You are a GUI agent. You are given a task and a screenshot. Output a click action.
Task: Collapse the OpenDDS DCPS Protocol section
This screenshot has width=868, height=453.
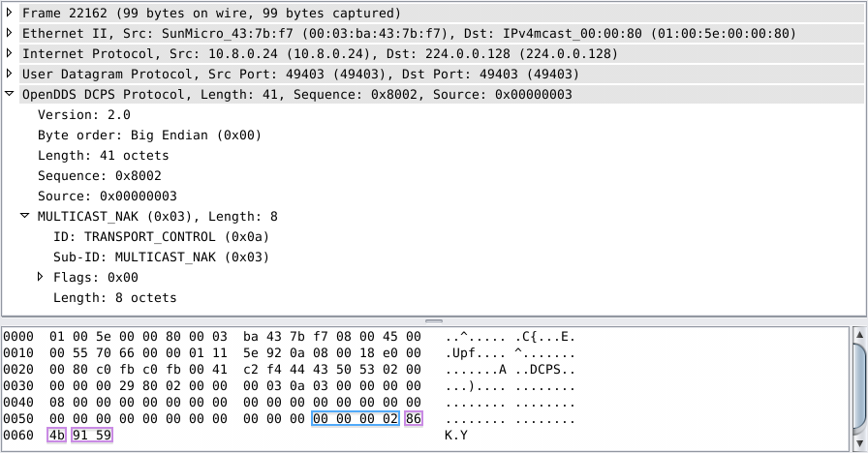[x=10, y=94]
